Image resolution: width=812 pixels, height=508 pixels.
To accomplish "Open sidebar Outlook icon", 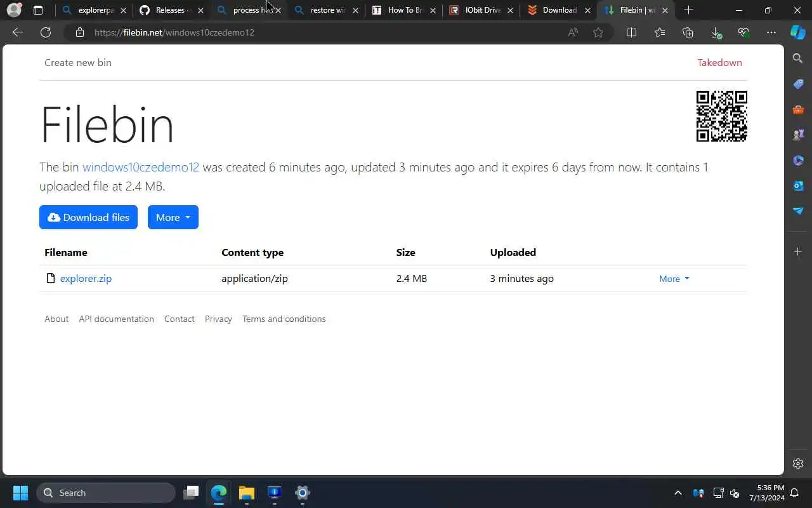I will [x=798, y=185].
